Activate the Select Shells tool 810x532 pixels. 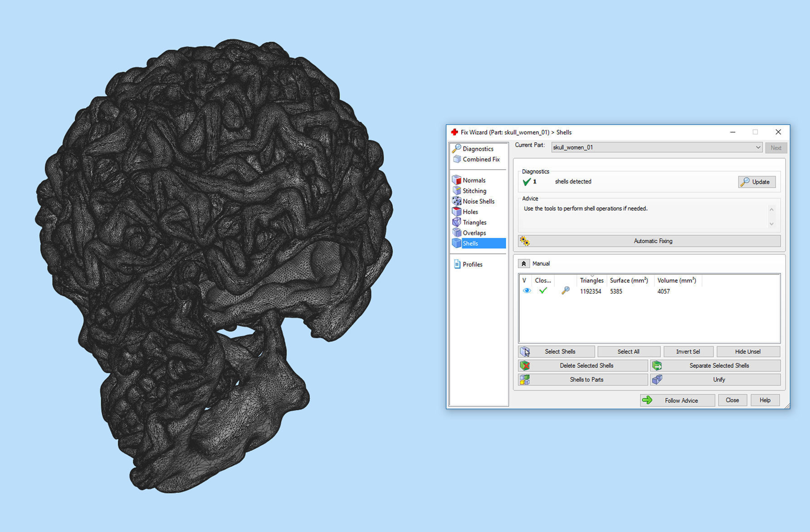(x=556, y=351)
